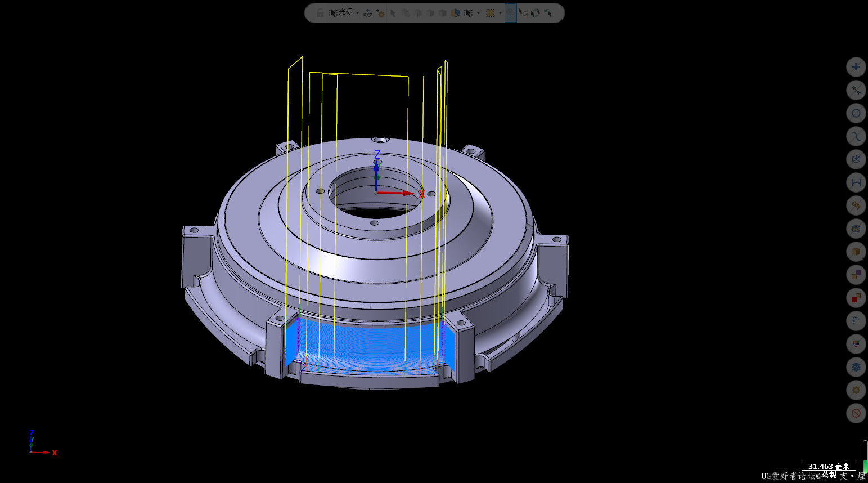
Task: Open the gear settings icon in side bar
Action: (856, 390)
